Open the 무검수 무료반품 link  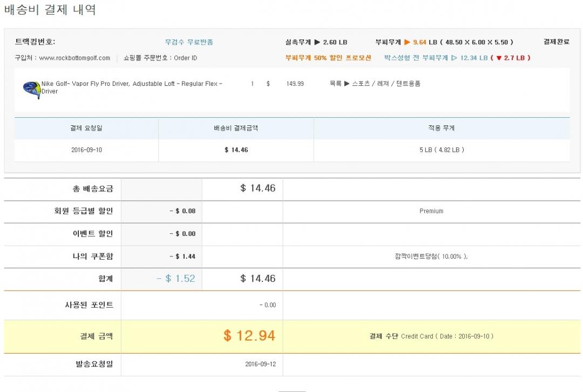[189, 42]
